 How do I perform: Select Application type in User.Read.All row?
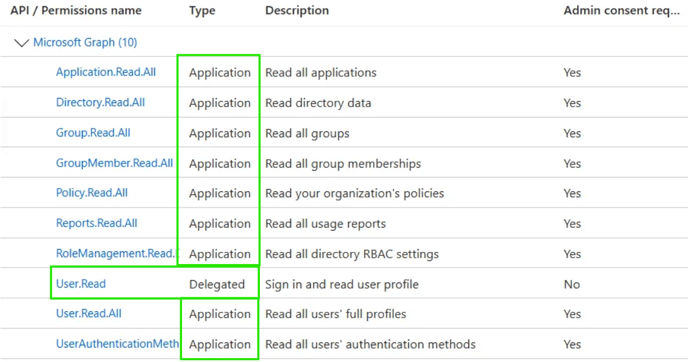tap(220, 314)
